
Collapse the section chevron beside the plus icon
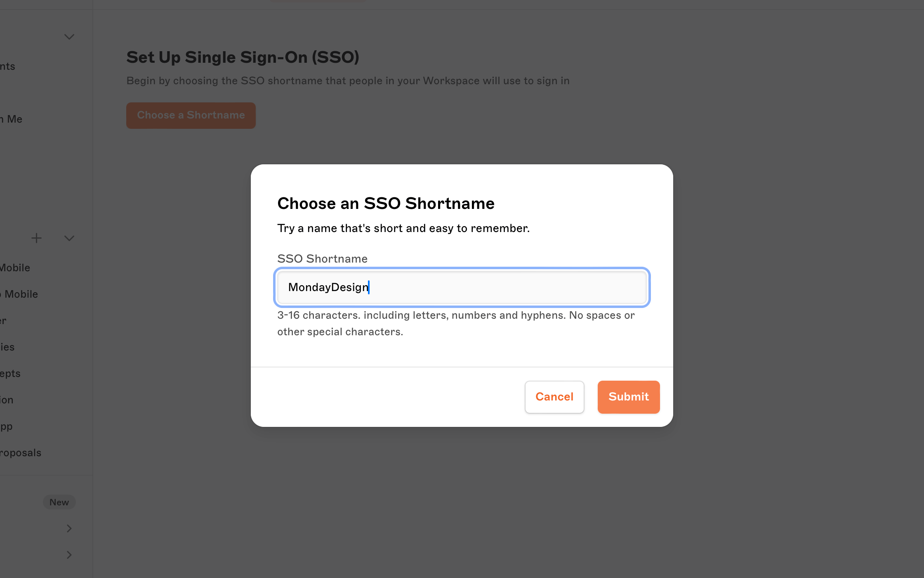point(69,238)
